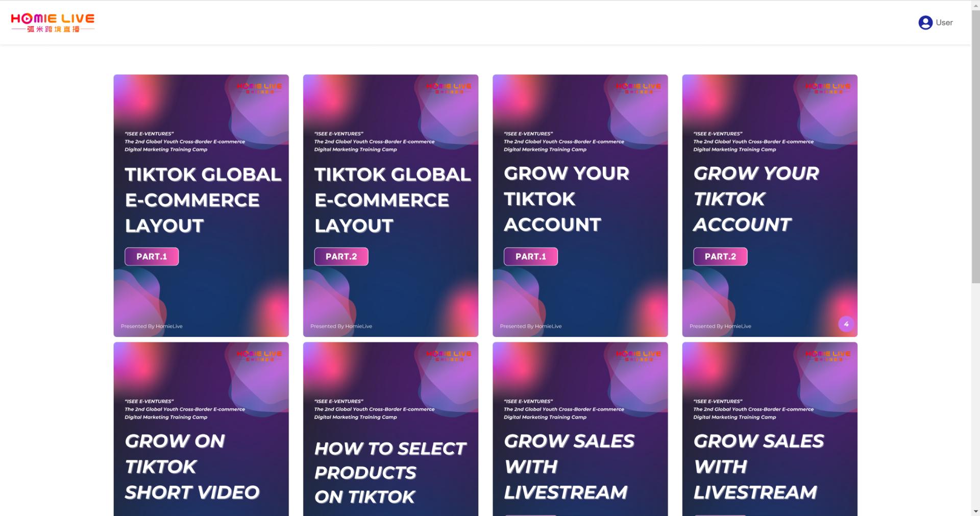Click PART.2 badge on Grow Your TikTok Account
This screenshot has height=516, width=980.
[720, 257]
